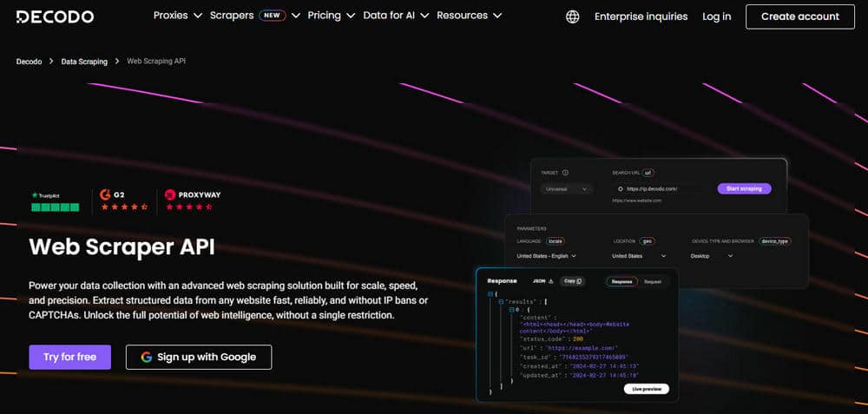Expand the chevron beside Pricing

coord(350,16)
